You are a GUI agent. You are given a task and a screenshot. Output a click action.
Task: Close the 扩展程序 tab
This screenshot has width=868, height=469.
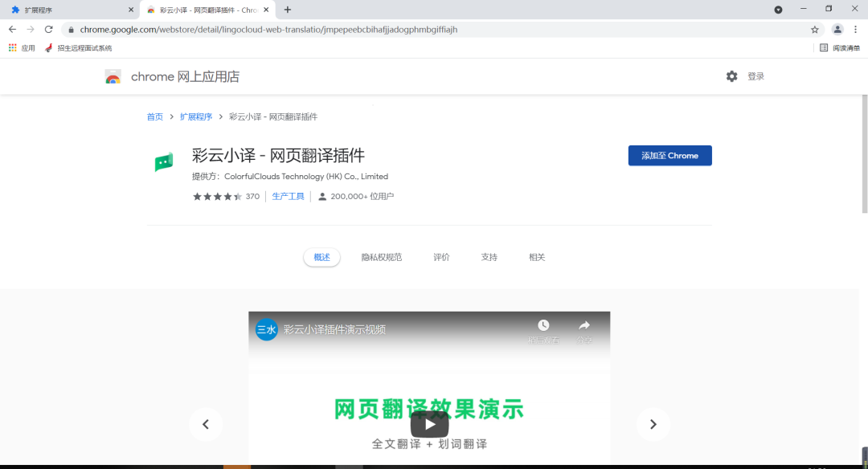pyautogui.click(x=131, y=10)
